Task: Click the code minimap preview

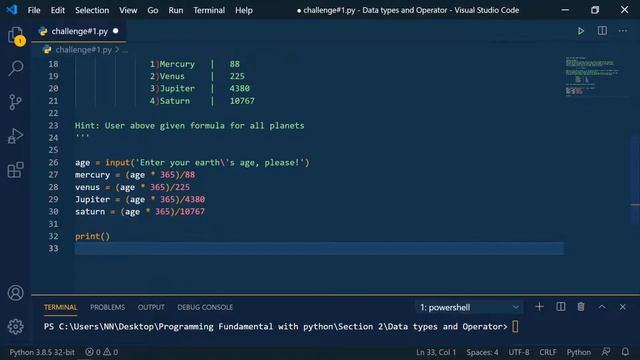Action: pos(592,76)
